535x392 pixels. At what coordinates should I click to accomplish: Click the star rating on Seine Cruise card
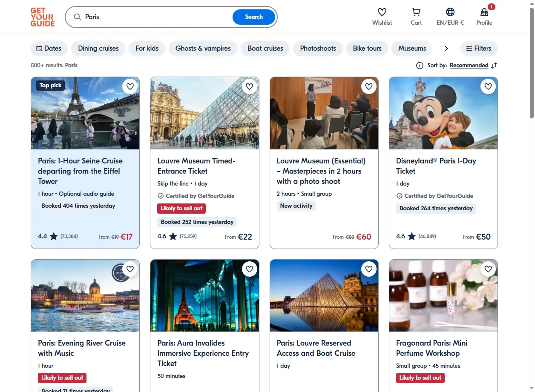pos(54,236)
